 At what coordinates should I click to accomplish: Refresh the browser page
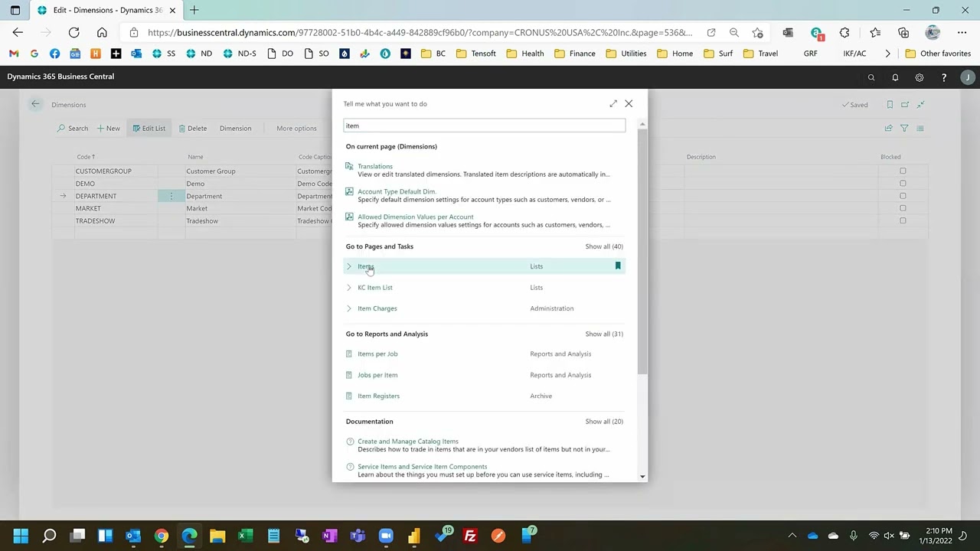click(73, 32)
